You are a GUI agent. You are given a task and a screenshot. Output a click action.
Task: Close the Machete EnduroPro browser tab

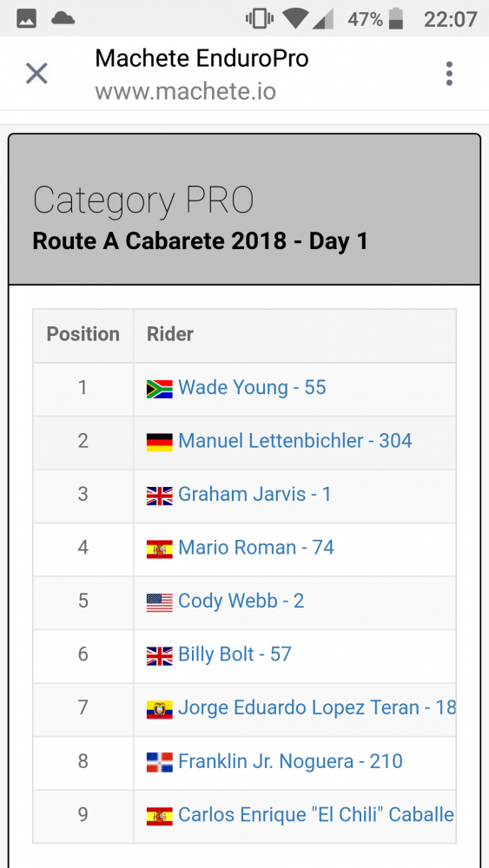point(37,73)
